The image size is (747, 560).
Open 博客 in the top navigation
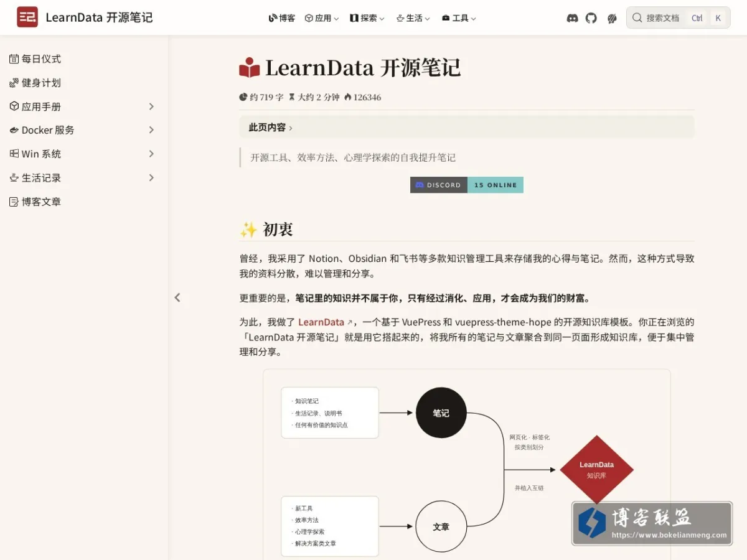282,18
